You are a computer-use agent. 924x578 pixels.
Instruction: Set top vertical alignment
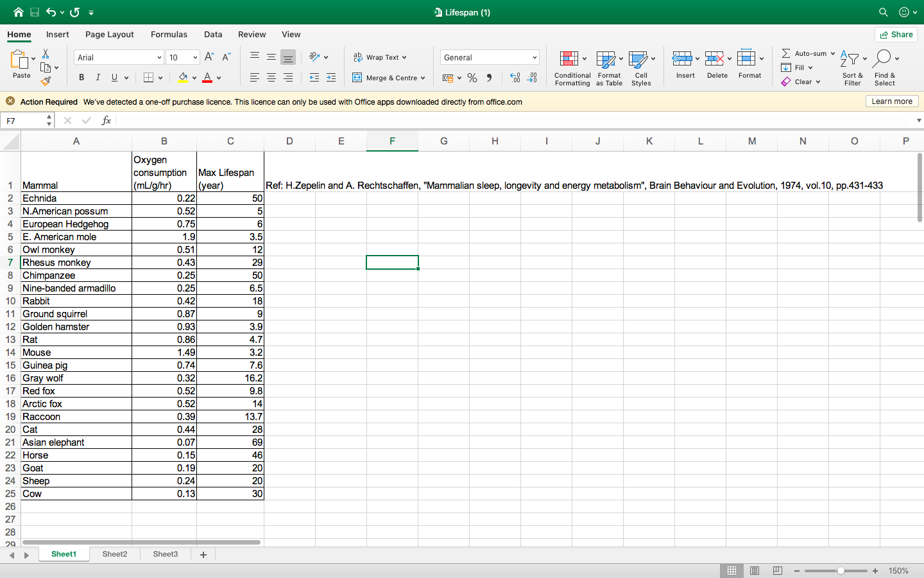pyautogui.click(x=255, y=57)
